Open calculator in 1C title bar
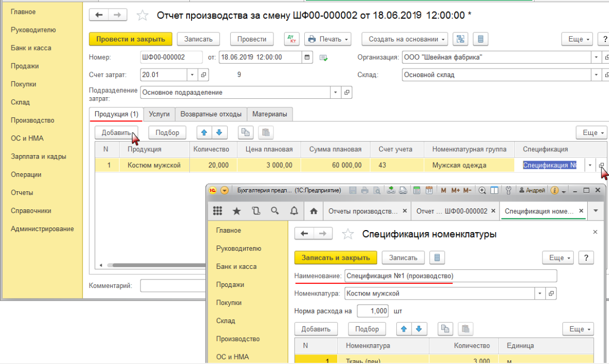 [417, 190]
